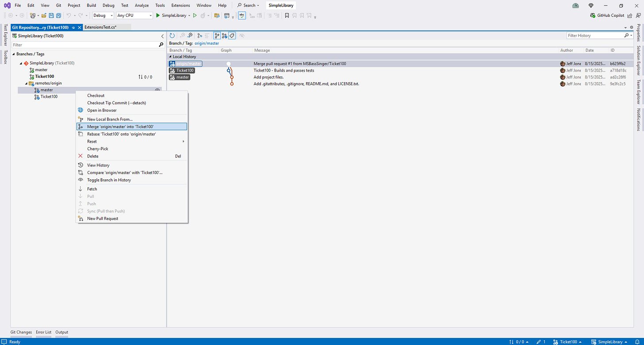
Task: Select the Ticket100 local branch in tree
Action: click(44, 76)
